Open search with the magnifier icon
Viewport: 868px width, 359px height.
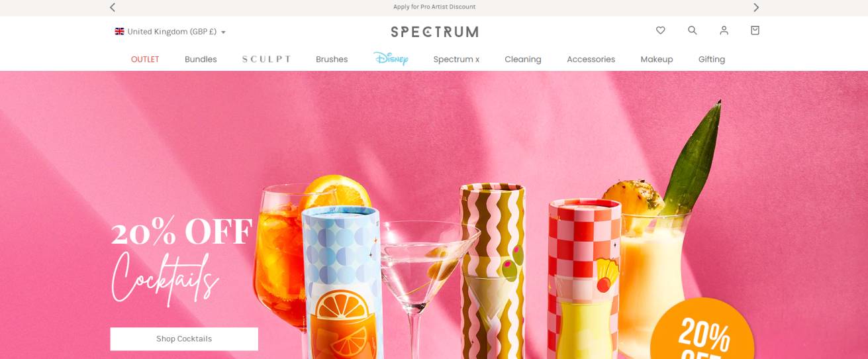[693, 30]
